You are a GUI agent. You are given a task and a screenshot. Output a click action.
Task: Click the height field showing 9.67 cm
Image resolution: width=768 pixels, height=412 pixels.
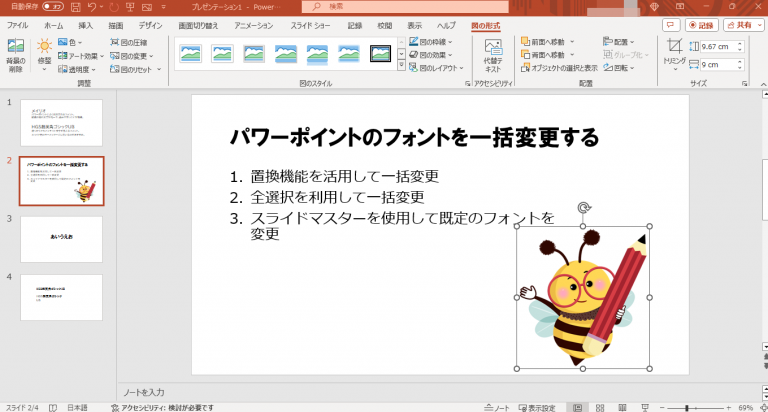(718, 47)
